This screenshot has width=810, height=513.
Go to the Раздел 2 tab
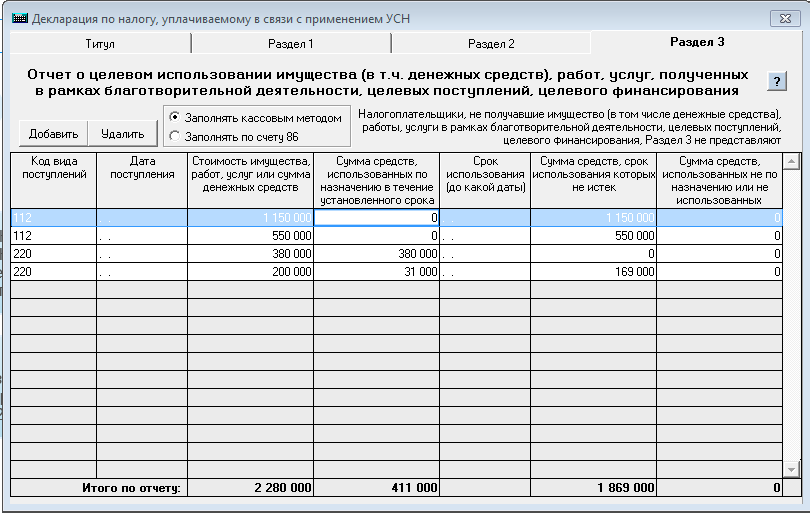coord(490,44)
